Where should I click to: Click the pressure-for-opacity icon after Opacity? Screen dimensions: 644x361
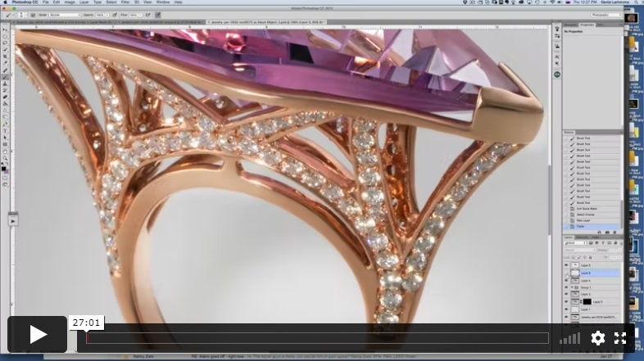tap(115, 16)
